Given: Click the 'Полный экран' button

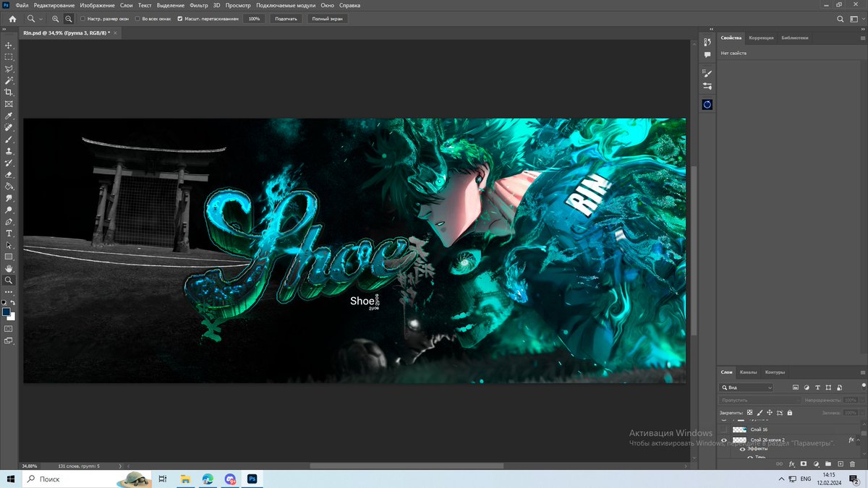Looking at the screenshot, I should pos(327,19).
